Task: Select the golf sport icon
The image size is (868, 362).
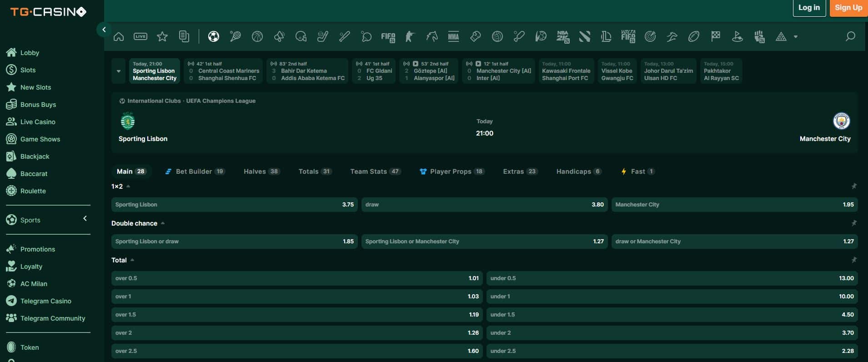Action: point(738,37)
